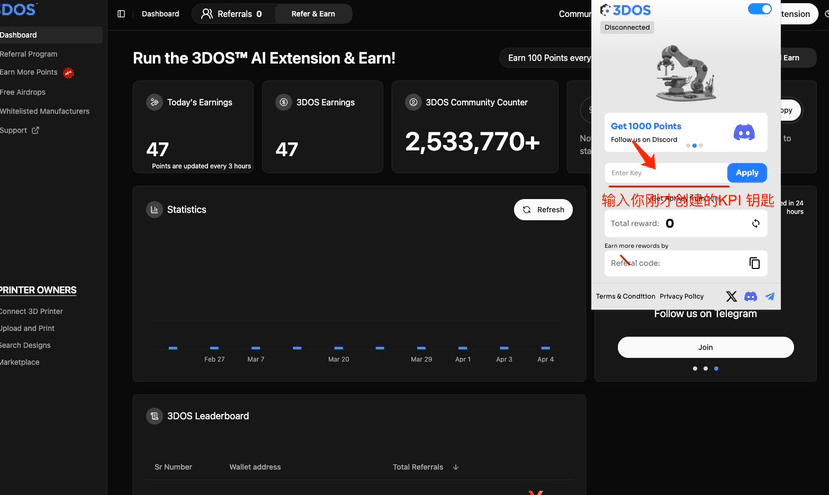Click the Join Telegram button
Image resolution: width=829 pixels, height=495 pixels.
(705, 347)
